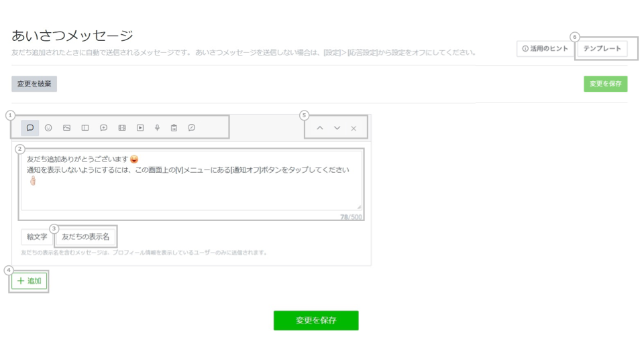Click the + 追加 add button
Viewport: 644px width, 339px height.
[x=30, y=281]
